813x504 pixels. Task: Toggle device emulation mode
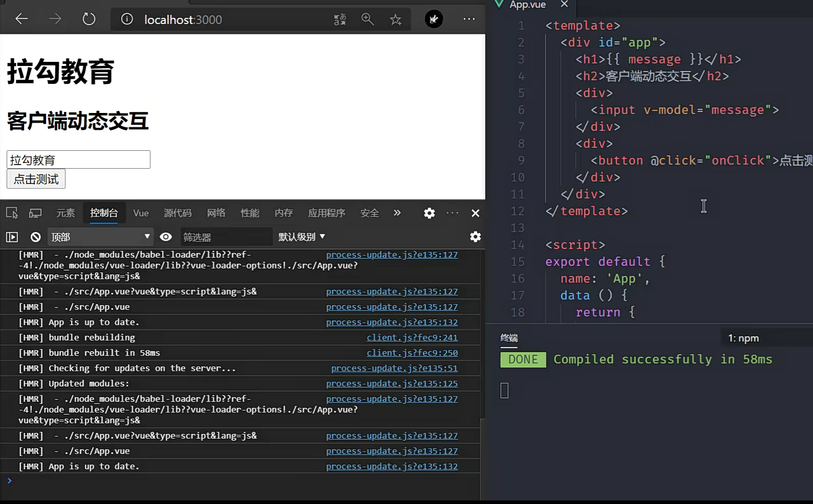[35, 213]
